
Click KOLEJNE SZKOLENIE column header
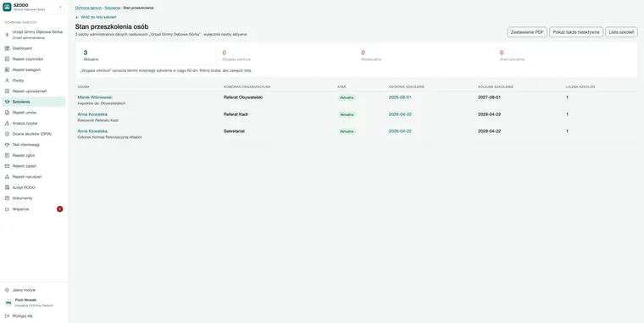coord(496,86)
